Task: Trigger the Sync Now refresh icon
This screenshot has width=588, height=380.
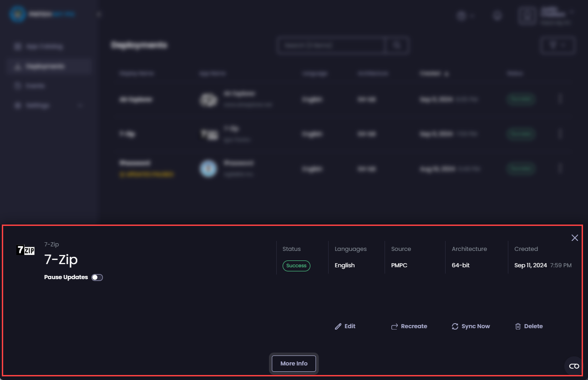Action: (455, 326)
